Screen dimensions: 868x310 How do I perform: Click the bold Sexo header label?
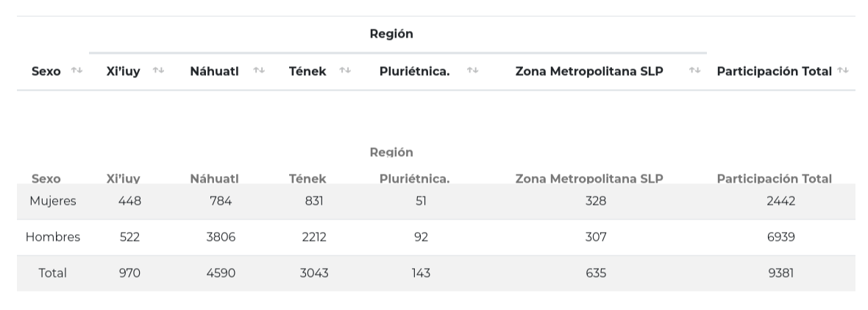[46, 71]
